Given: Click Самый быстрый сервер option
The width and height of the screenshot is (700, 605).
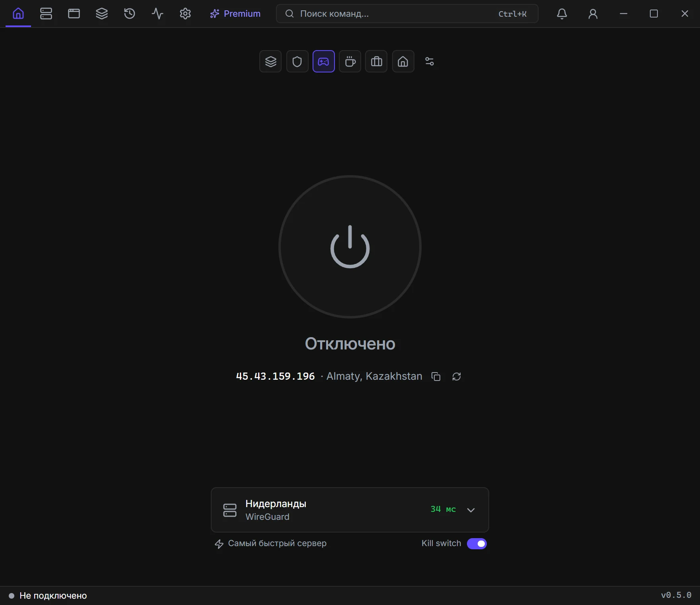Looking at the screenshot, I should point(270,543).
